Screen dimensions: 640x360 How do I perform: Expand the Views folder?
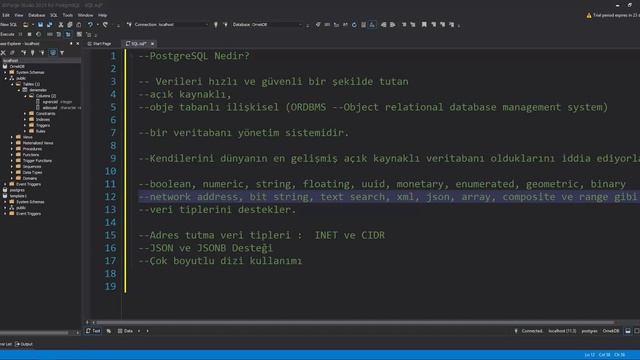pos(12,137)
